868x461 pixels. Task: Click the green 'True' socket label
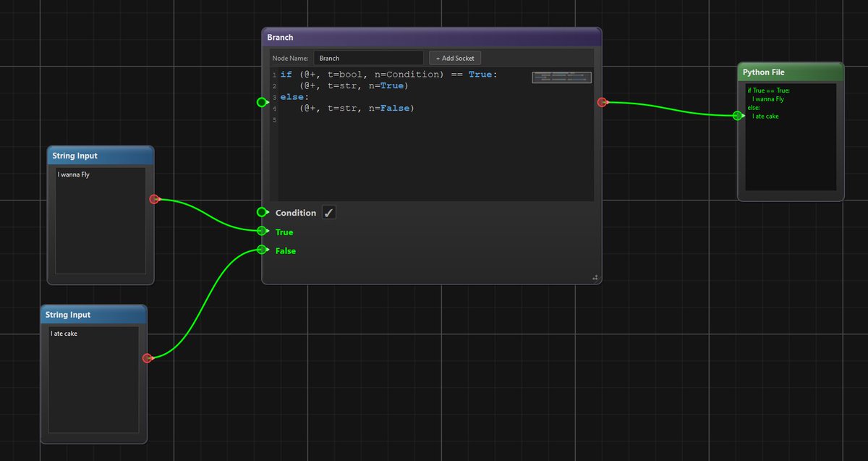284,232
